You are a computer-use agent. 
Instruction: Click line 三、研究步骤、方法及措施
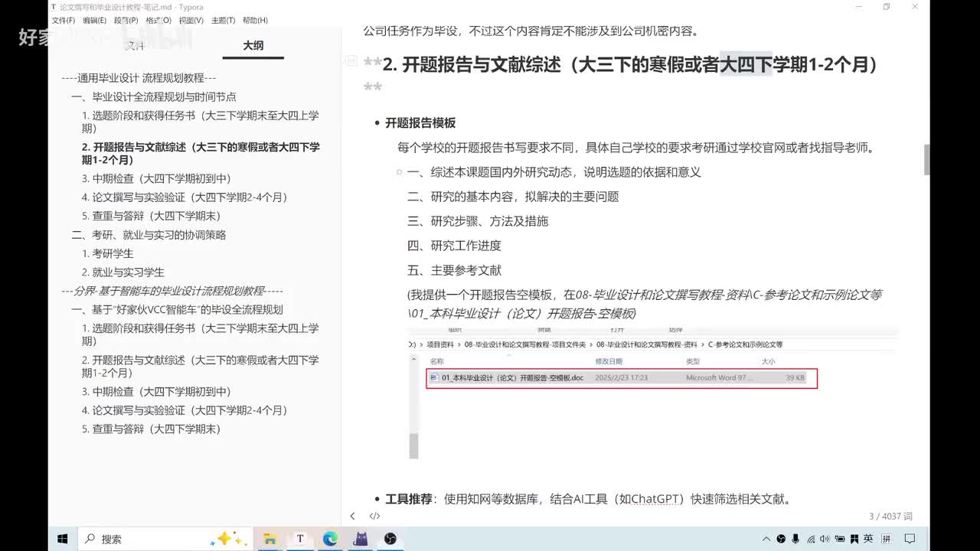click(x=477, y=221)
